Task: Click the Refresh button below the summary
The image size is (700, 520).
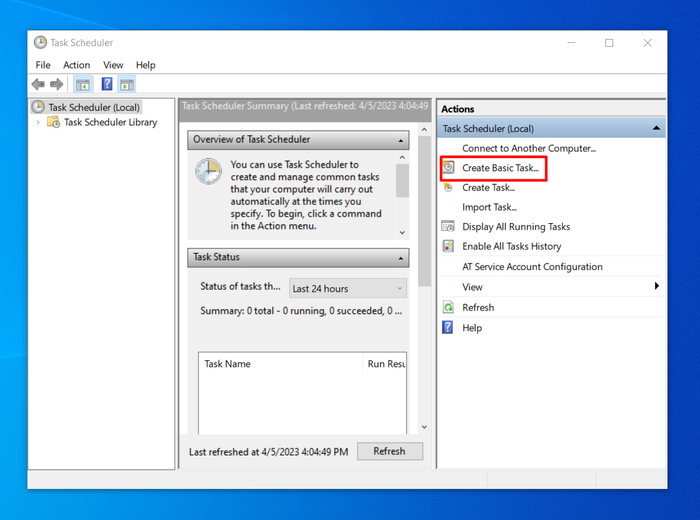Action: pos(390,451)
